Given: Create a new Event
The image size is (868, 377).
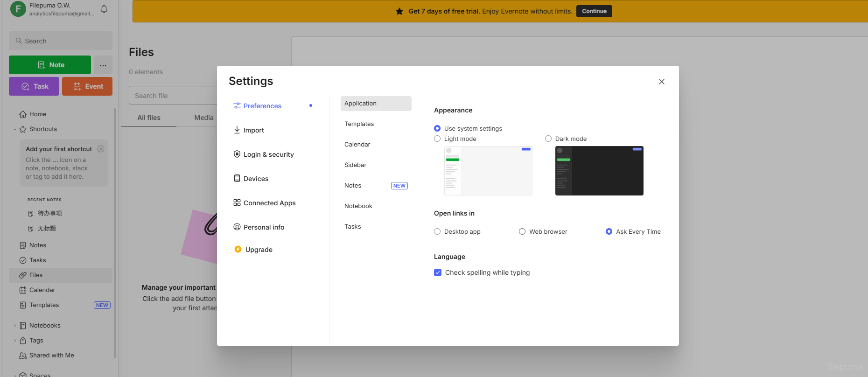Looking at the screenshot, I should (x=87, y=86).
